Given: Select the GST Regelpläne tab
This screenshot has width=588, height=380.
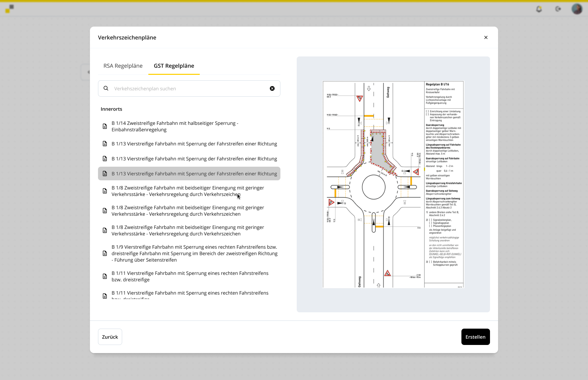Looking at the screenshot, I should [174, 66].
